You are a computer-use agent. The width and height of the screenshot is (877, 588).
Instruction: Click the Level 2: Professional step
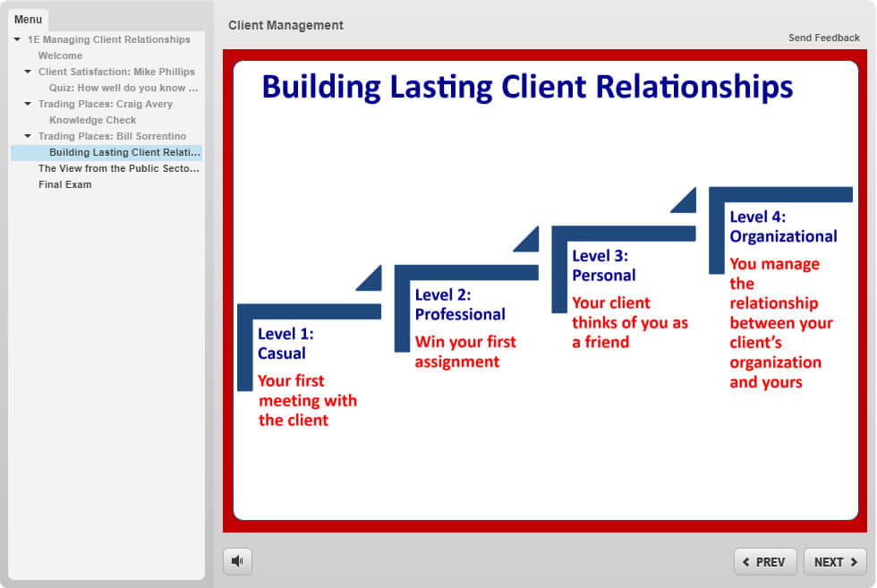[460, 304]
